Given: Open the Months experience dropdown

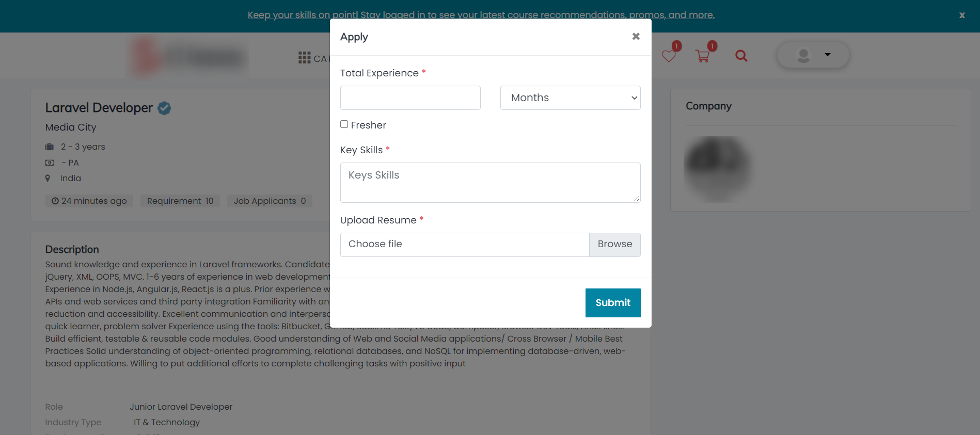Looking at the screenshot, I should pos(570,98).
